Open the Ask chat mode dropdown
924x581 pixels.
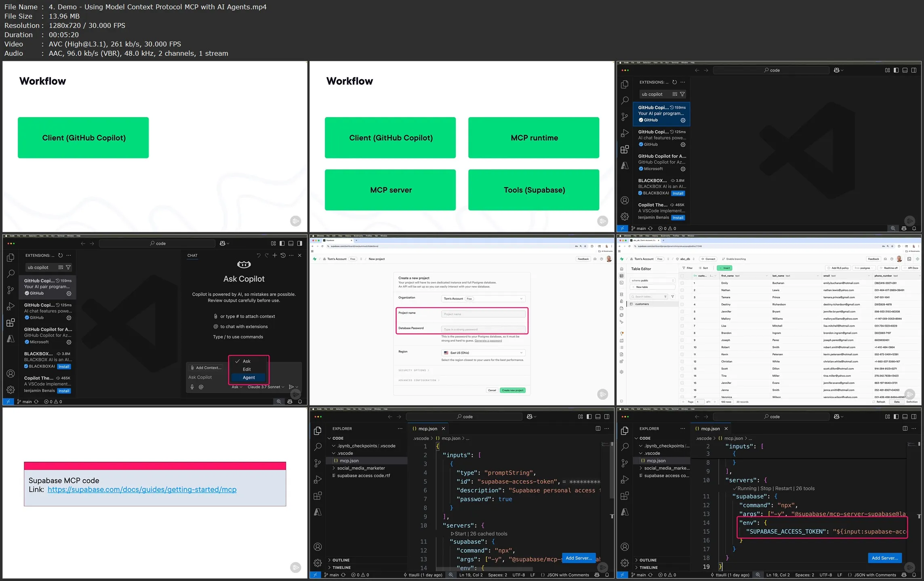pos(237,387)
